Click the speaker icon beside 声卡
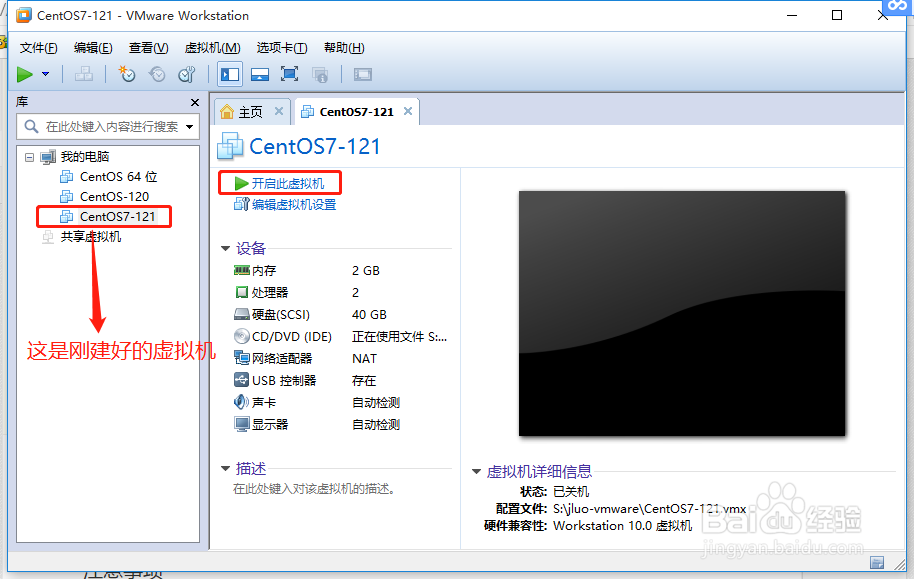This screenshot has height=579, width=914. point(241,402)
